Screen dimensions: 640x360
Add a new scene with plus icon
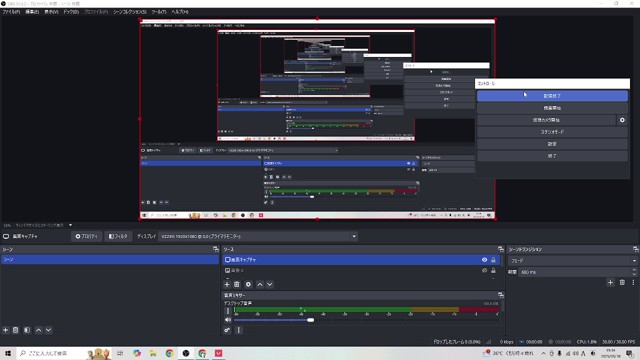click(x=6, y=330)
